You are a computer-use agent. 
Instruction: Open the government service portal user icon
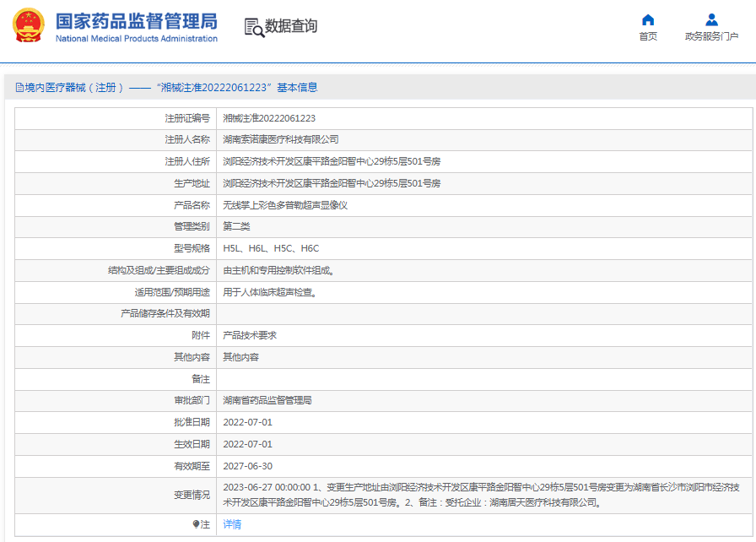point(711,19)
